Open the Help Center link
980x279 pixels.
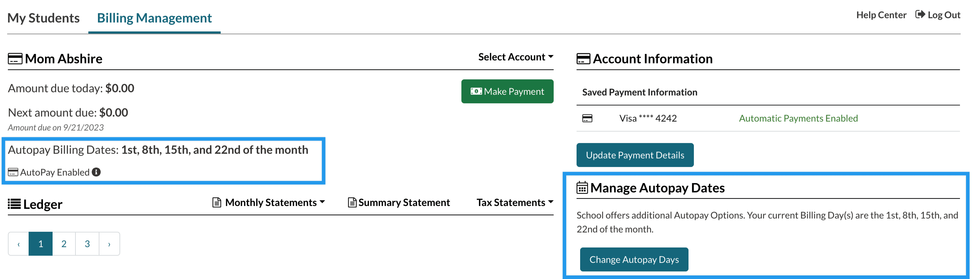click(881, 15)
